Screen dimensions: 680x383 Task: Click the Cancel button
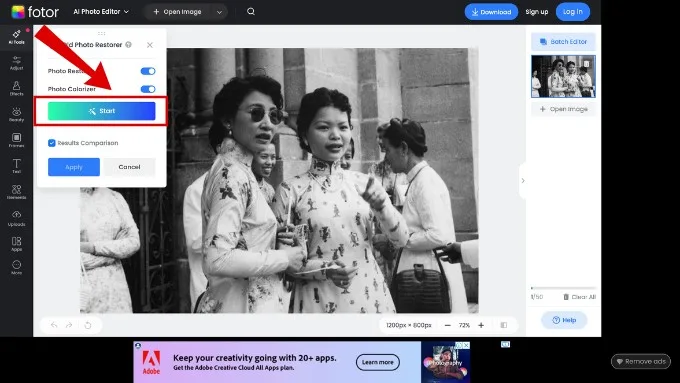point(129,167)
